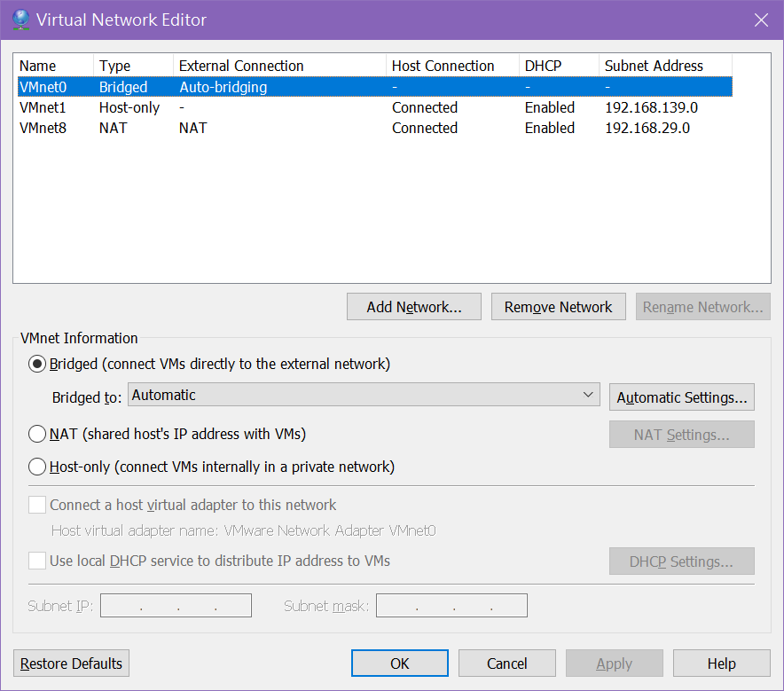Viewport: 784px width, 691px height.
Task: Click the Cancel button
Action: coord(507,663)
